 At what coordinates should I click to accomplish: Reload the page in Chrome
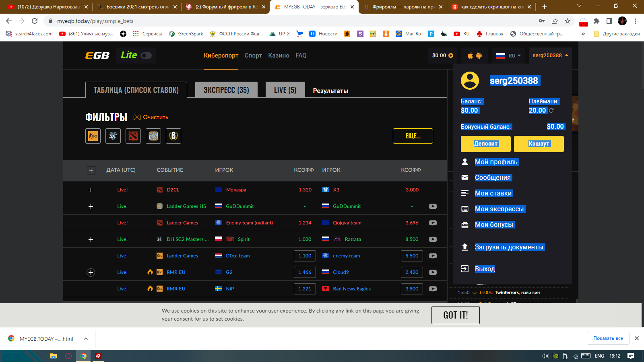35,21
